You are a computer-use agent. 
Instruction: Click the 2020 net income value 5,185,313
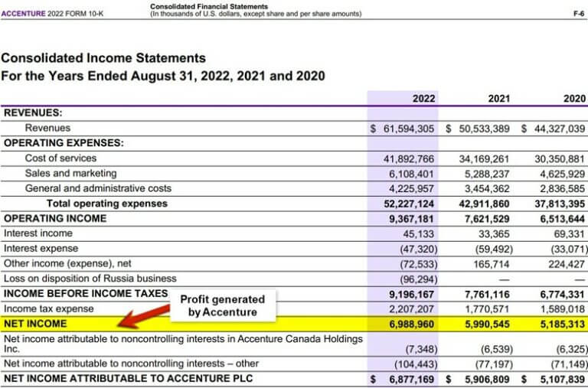coord(563,324)
